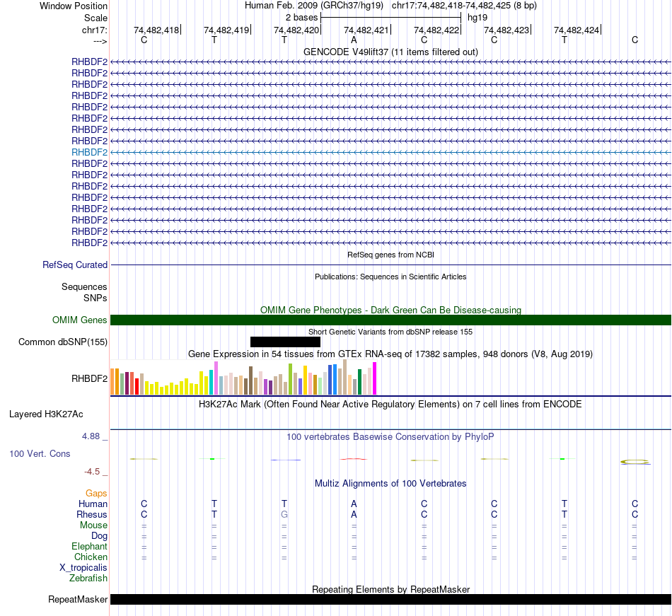Click the A base in the Human row
The width and height of the screenshot is (672, 616).
tap(354, 504)
